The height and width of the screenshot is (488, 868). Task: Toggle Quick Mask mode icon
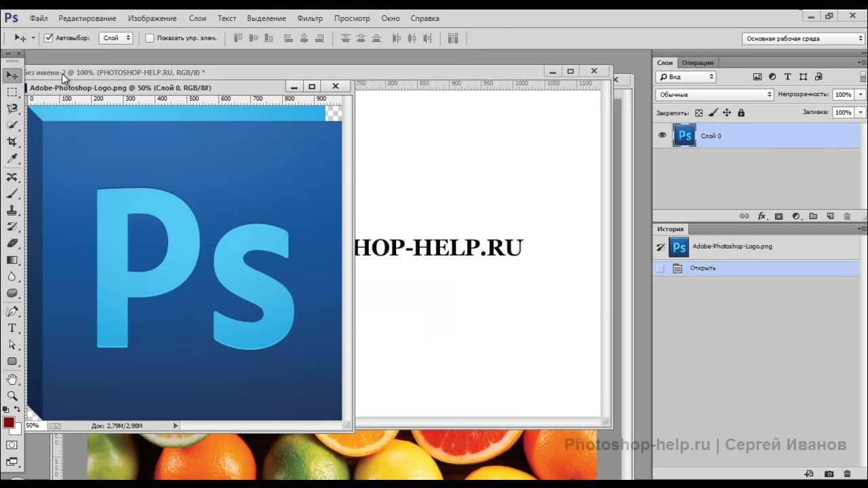[x=12, y=445]
